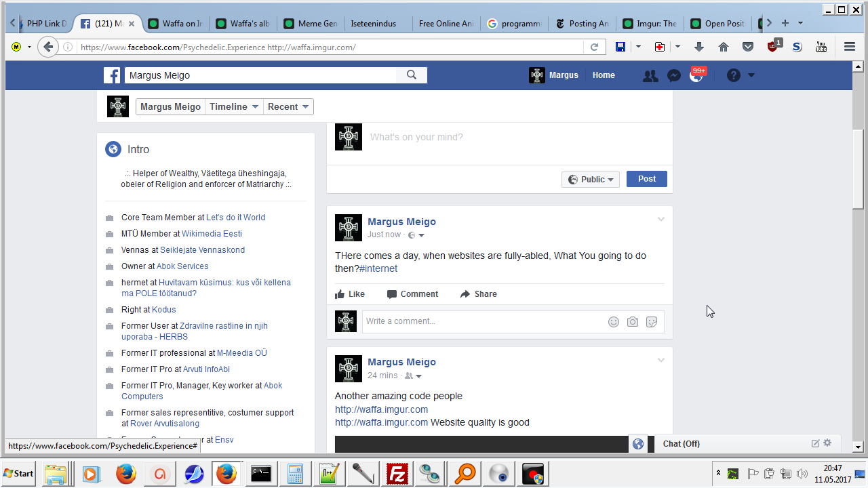Open the 'Let's do it World' link
The image size is (868, 488).
click(x=235, y=218)
